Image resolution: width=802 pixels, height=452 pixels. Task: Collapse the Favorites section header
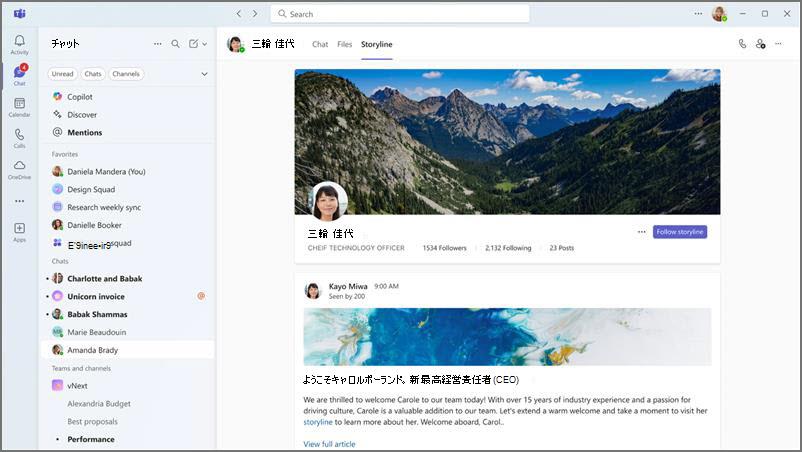(x=65, y=154)
